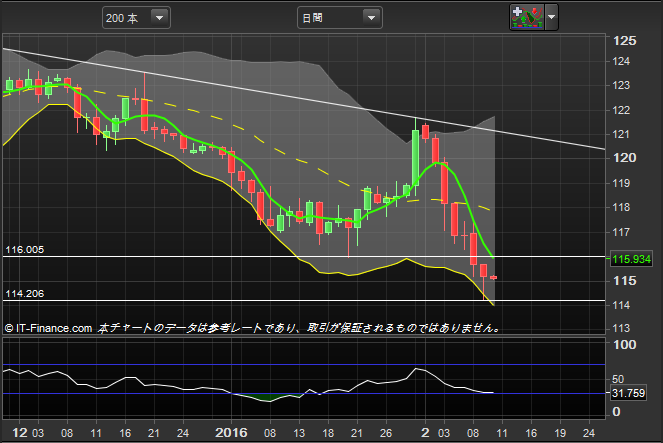Click the 120 price axis label
The image size is (663, 443).
[624, 158]
